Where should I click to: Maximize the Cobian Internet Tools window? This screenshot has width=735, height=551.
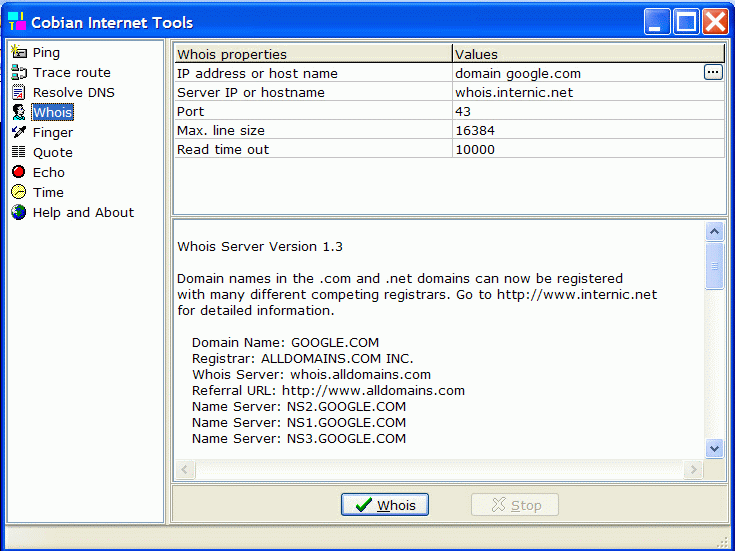(x=686, y=22)
